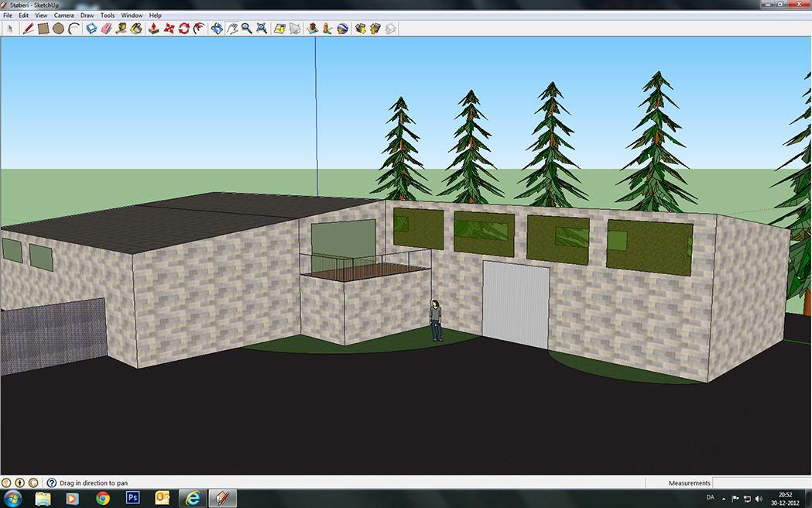Open the Window menu
Screen dimensions: 812x508
[132, 15]
